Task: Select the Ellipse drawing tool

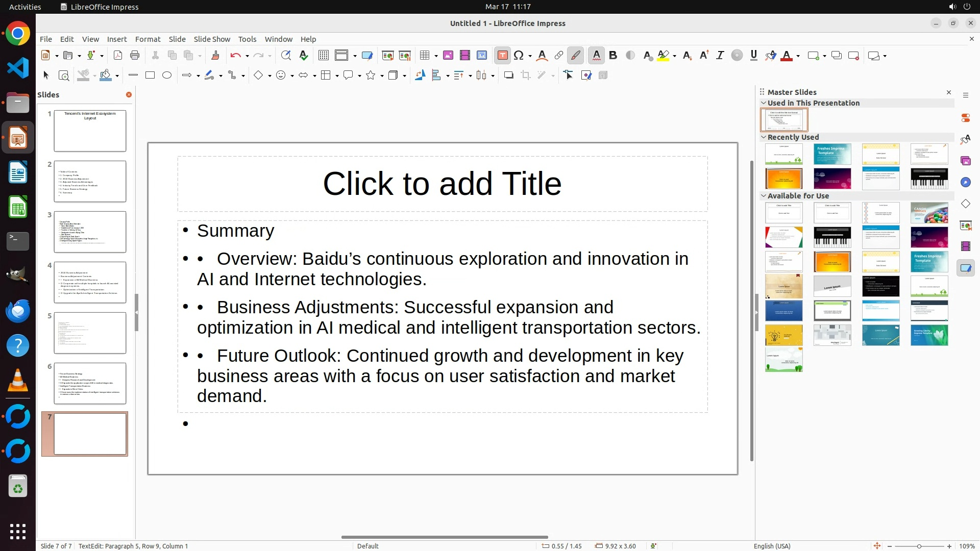Action: [x=167, y=76]
